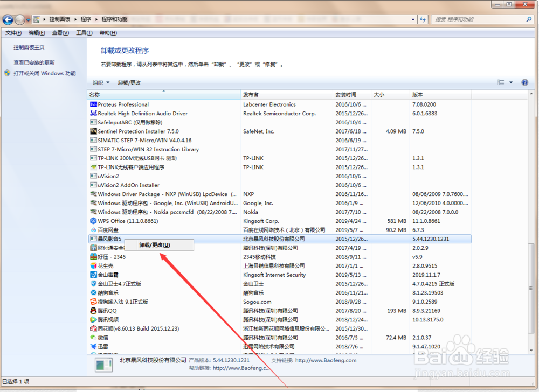Viewport: 539px width, 392px height.
Task: Click the scrollbar up arrow
Action: (531, 94)
